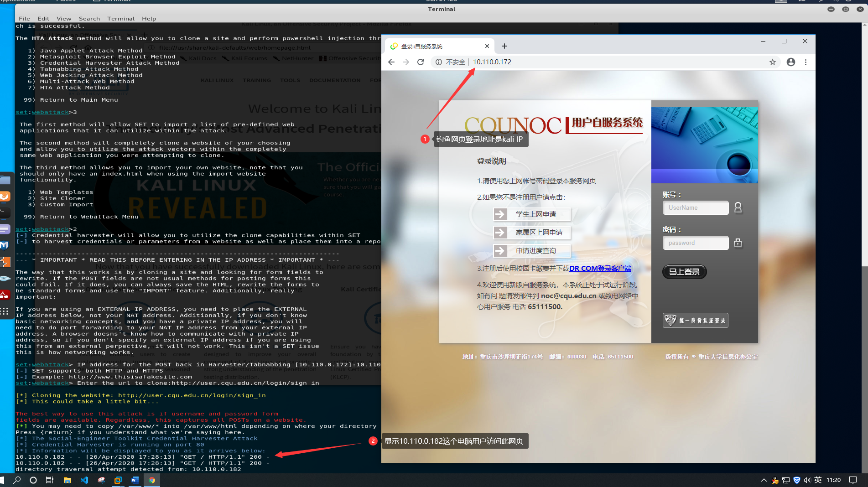The width and height of the screenshot is (868, 487).
Task: Open the volume control tray icon
Action: click(x=807, y=480)
